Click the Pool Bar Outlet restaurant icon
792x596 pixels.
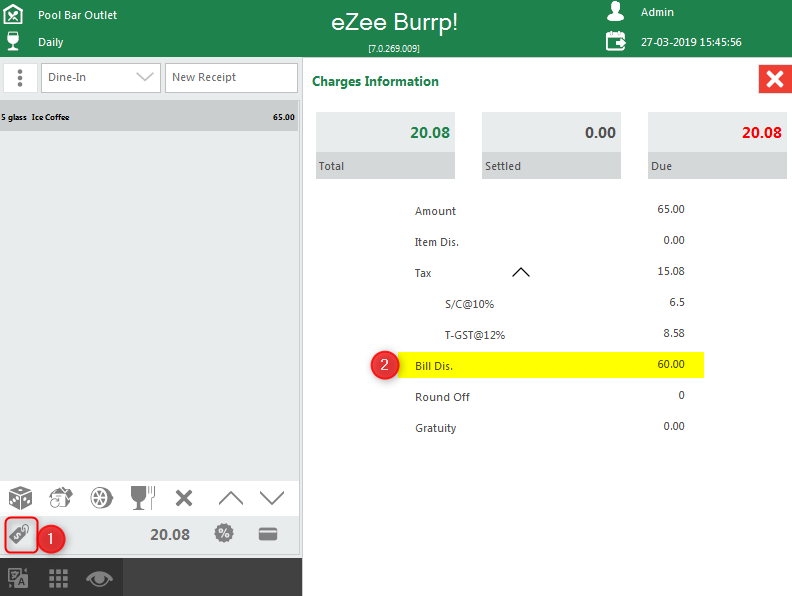13,14
